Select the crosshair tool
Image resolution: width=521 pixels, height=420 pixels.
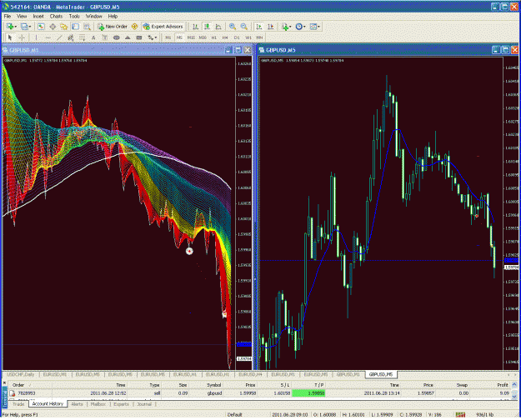tap(22, 37)
